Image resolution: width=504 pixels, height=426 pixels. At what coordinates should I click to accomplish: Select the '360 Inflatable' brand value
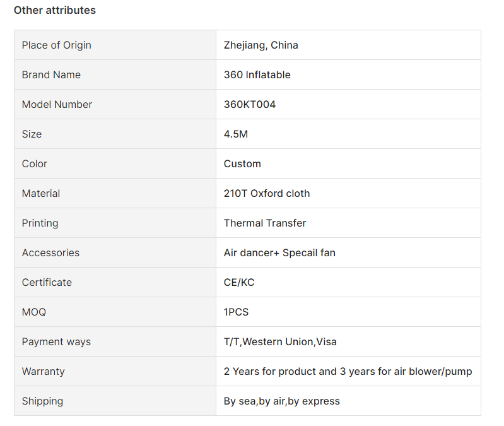click(257, 74)
